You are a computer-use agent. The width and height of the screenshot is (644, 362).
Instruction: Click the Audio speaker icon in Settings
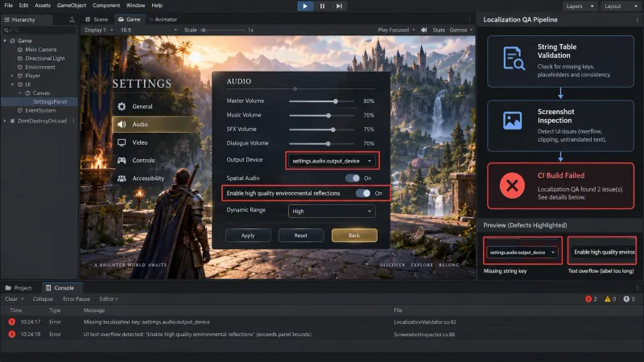122,124
